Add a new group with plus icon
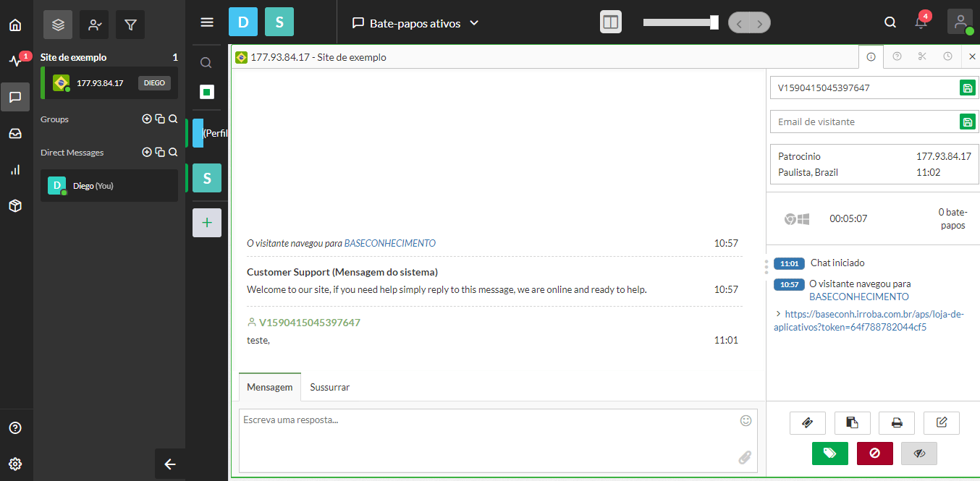 pos(147,119)
